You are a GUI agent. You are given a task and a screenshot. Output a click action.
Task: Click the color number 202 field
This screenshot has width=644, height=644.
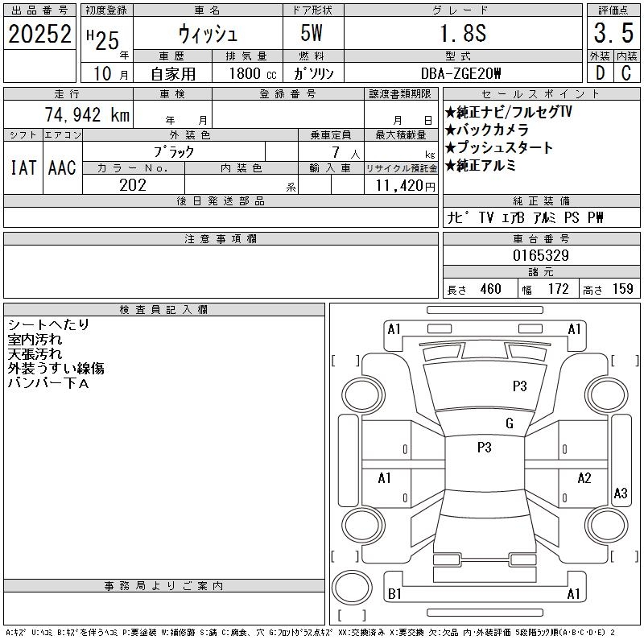click(x=133, y=185)
